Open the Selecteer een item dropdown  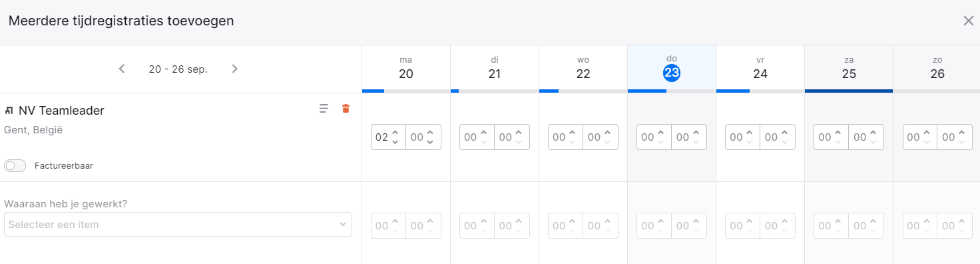(x=178, y=225)
